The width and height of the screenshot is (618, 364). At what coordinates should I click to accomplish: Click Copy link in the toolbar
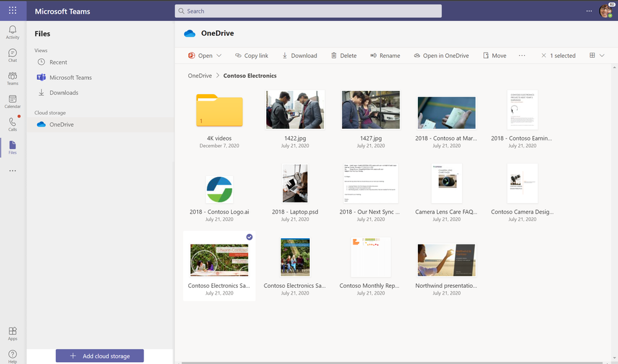pyautogui.click(x=251, y=56)
